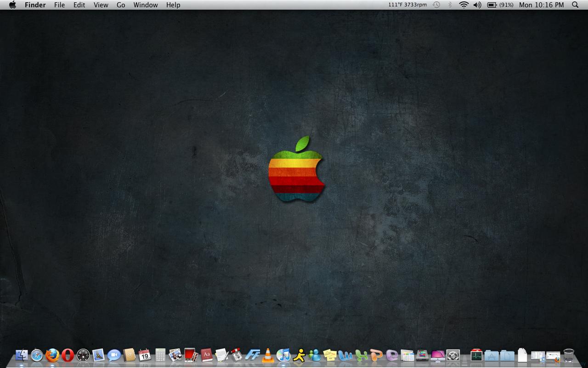The width and height of the screenshot is (588, 368).
Task: Open Spotlight search magnifier
Action: coord(575,5)
